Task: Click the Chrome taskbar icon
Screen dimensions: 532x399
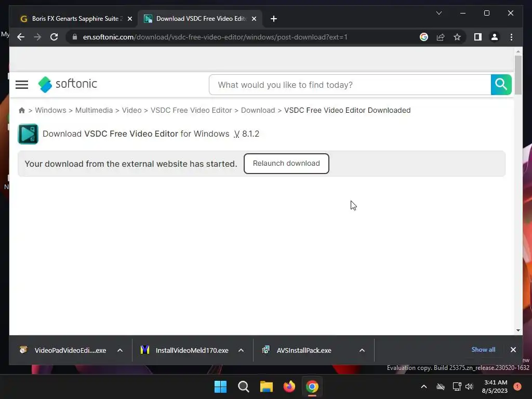Action: [x=312, y=387]
